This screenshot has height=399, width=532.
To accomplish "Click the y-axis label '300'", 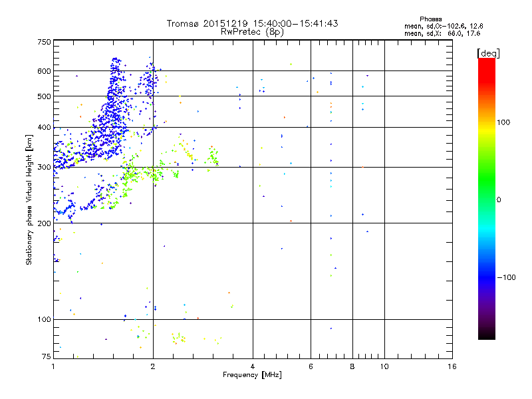I will click(44, 167).
